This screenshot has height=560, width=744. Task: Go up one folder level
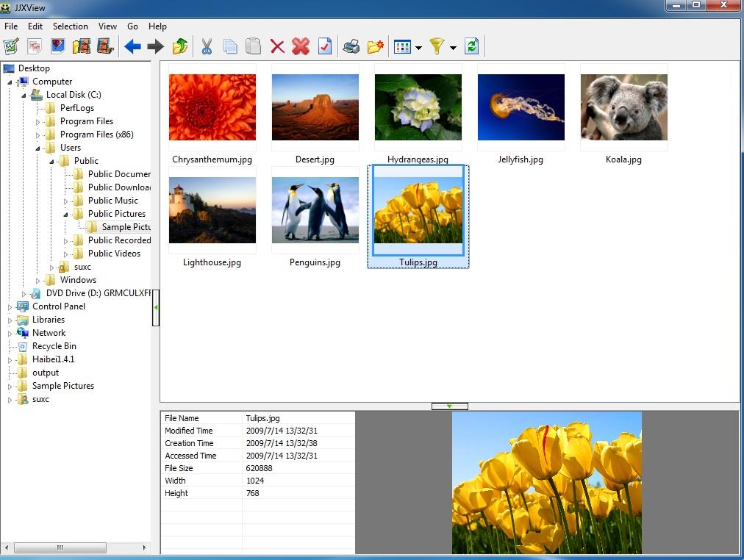179,47
